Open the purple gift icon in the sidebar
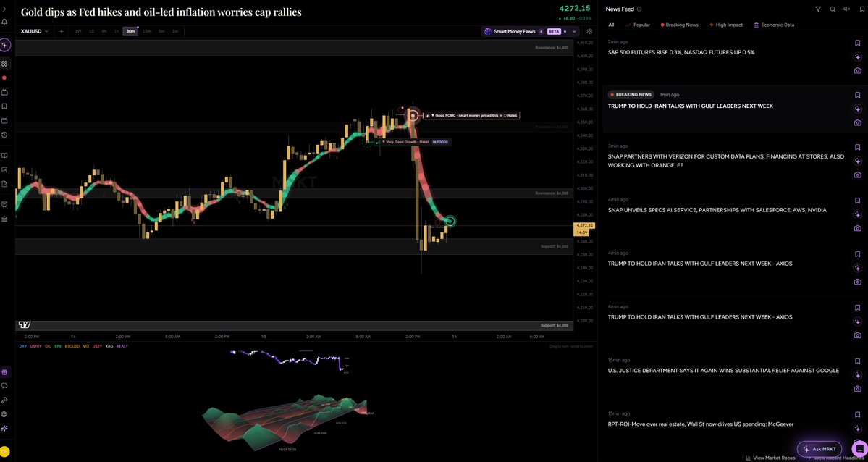 click(4, 372)
